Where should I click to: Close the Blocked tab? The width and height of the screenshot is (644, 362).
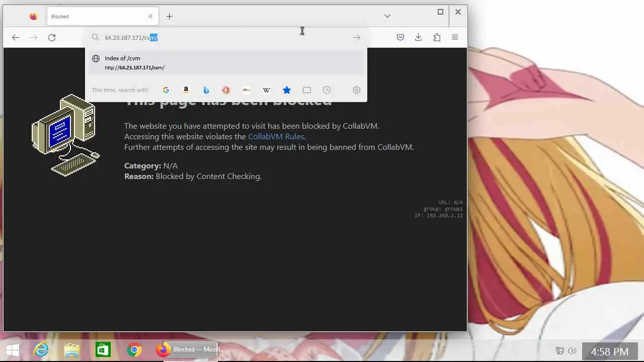[150, 16]
